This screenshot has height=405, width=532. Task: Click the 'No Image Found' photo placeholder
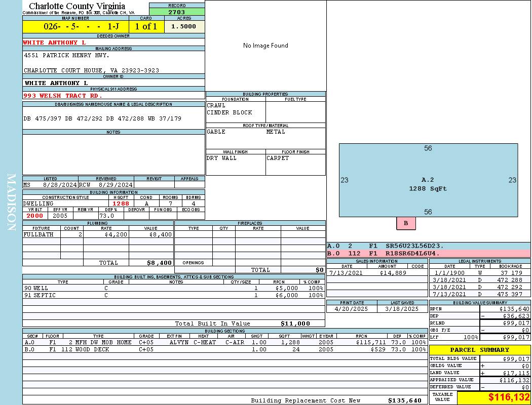[265, 46]
